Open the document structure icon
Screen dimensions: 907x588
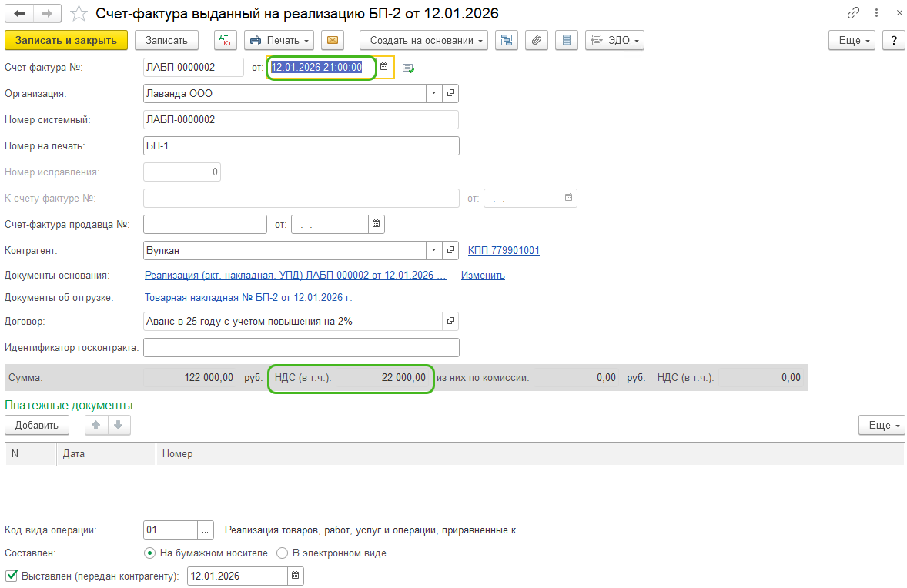click(506, 40)
